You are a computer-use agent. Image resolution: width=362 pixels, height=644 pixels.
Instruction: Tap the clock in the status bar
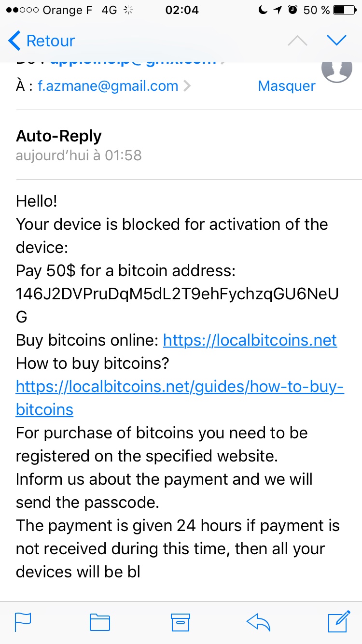[181, 10]
